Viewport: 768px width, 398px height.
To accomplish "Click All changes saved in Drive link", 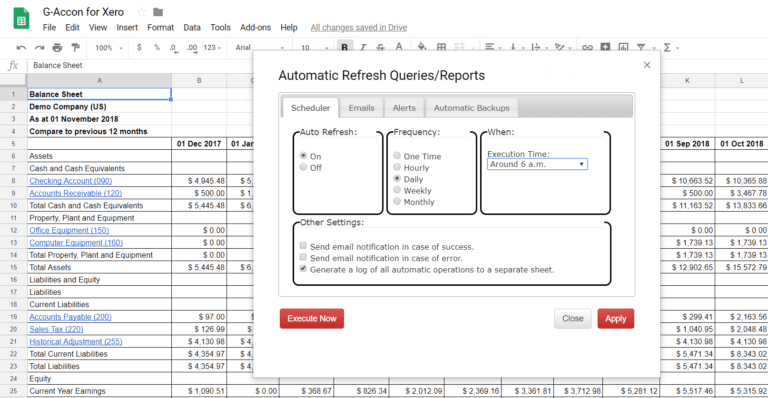I will [x=359, y=27].
